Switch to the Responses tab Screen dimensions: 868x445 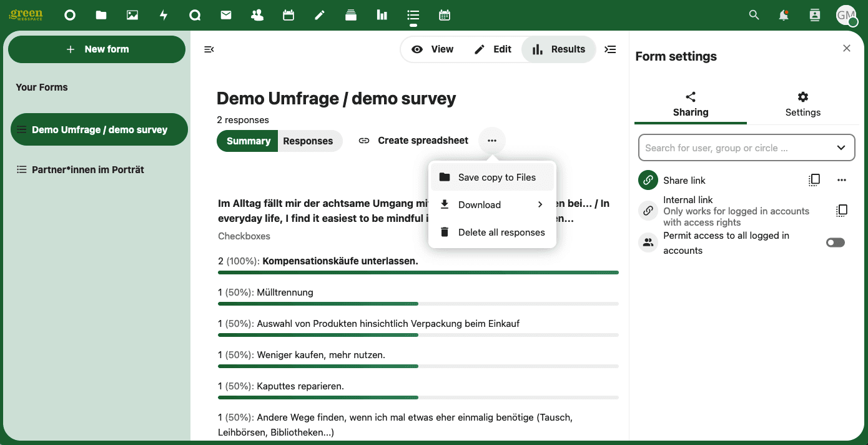point(308,141)
